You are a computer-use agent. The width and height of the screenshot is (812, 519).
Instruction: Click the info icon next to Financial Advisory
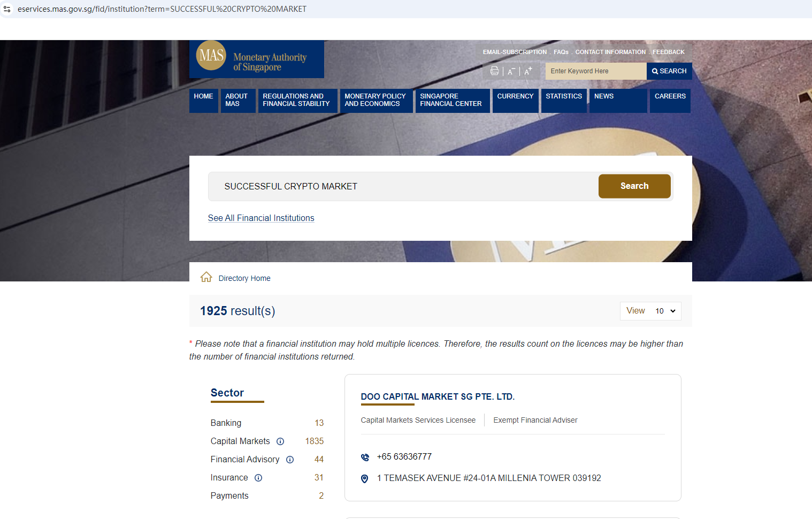pos(290,460)
